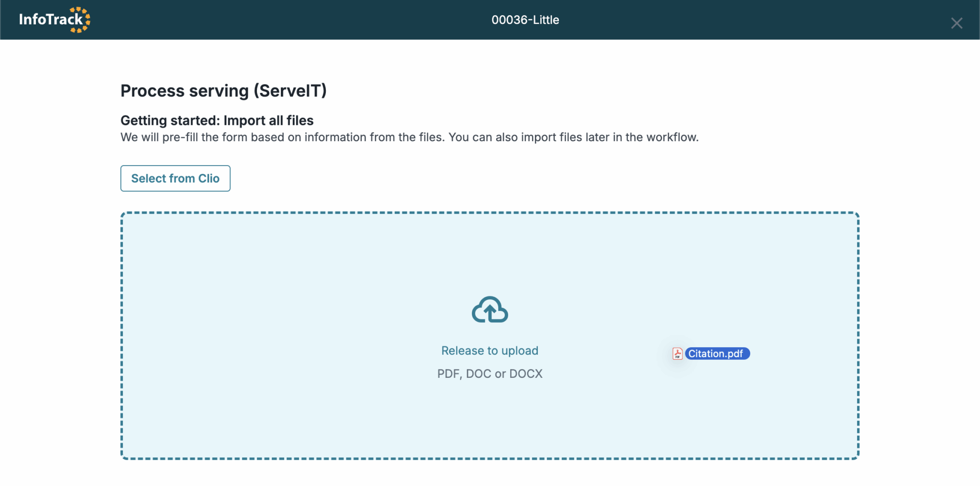Click the orange circular arrows in the InfoTrack logo
Screen dimensions: 980x486
tap(79, 19)
